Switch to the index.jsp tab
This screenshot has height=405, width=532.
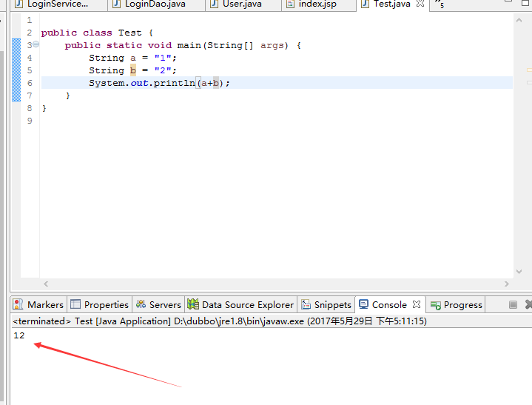click(x=318, y=4)
